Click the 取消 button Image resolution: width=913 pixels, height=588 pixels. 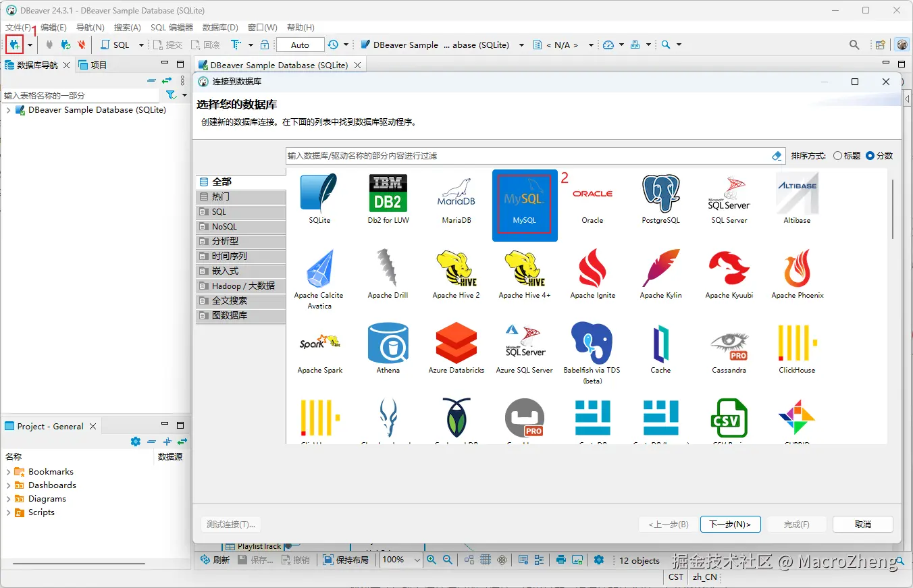863,525
